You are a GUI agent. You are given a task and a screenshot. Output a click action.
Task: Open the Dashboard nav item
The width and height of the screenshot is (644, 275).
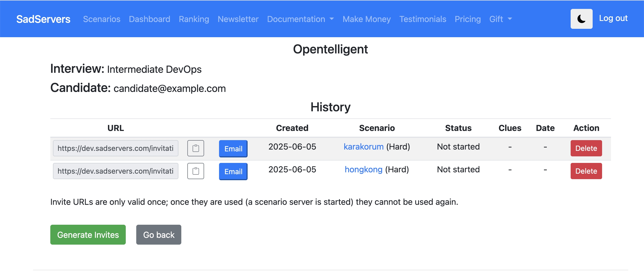[150, 19]
